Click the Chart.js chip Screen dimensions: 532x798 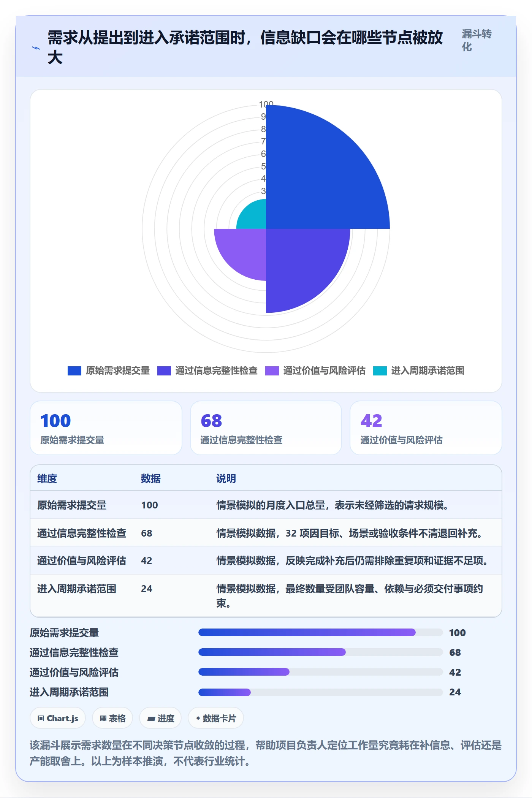pyautogui.click(x=58, y=718)
